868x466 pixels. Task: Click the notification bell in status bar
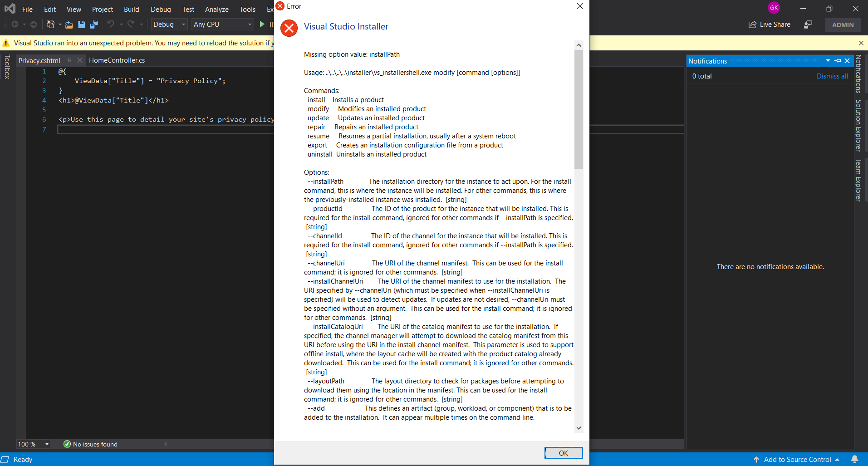click(854, 459)
